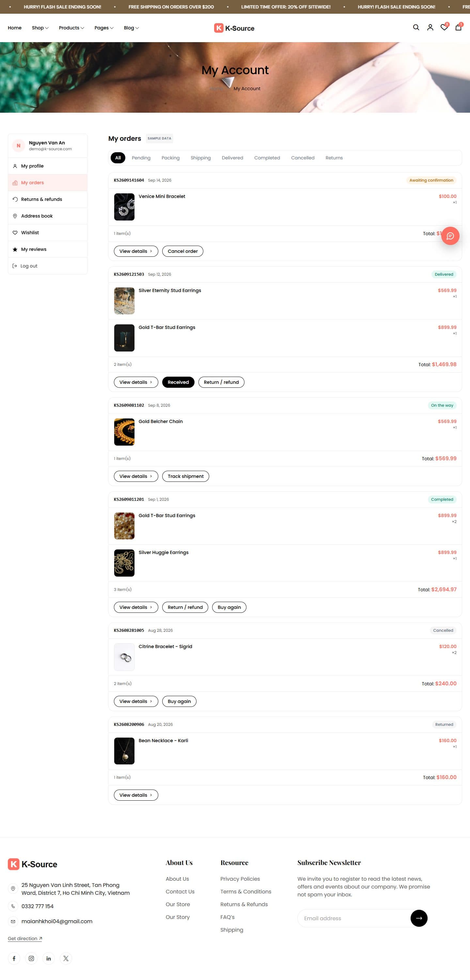
Task: Cancel order for Venice Mini Bracelet
Action: (182, 251)
